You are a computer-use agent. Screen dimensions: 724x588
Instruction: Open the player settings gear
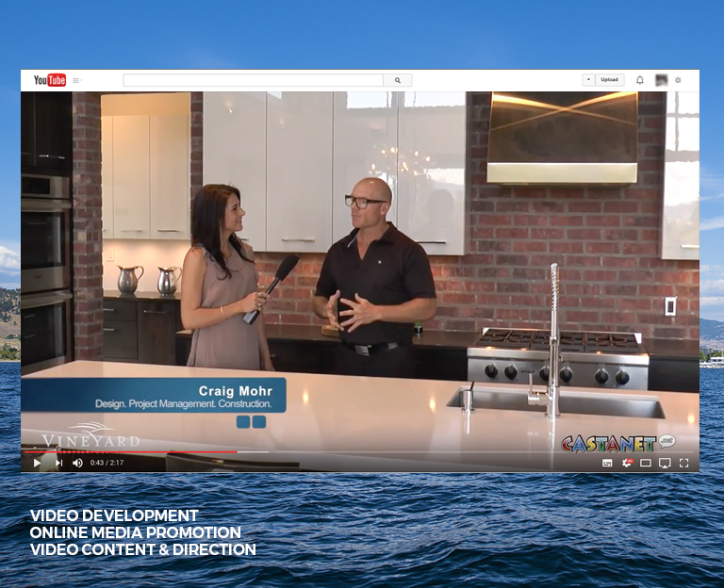coord(627,463)
